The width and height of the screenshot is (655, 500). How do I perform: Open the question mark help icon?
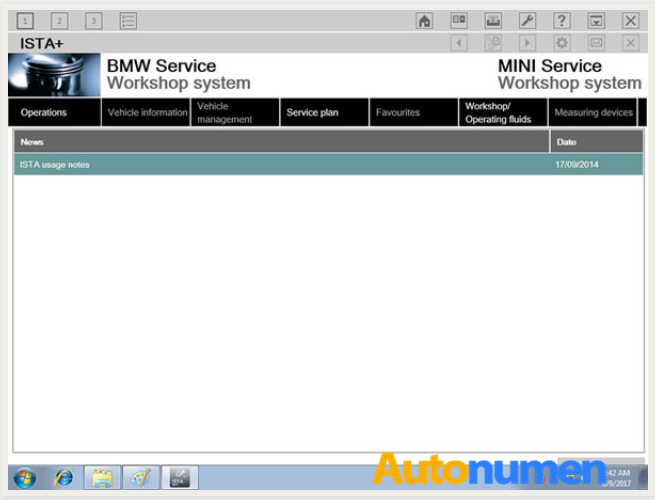click(562, 20)
